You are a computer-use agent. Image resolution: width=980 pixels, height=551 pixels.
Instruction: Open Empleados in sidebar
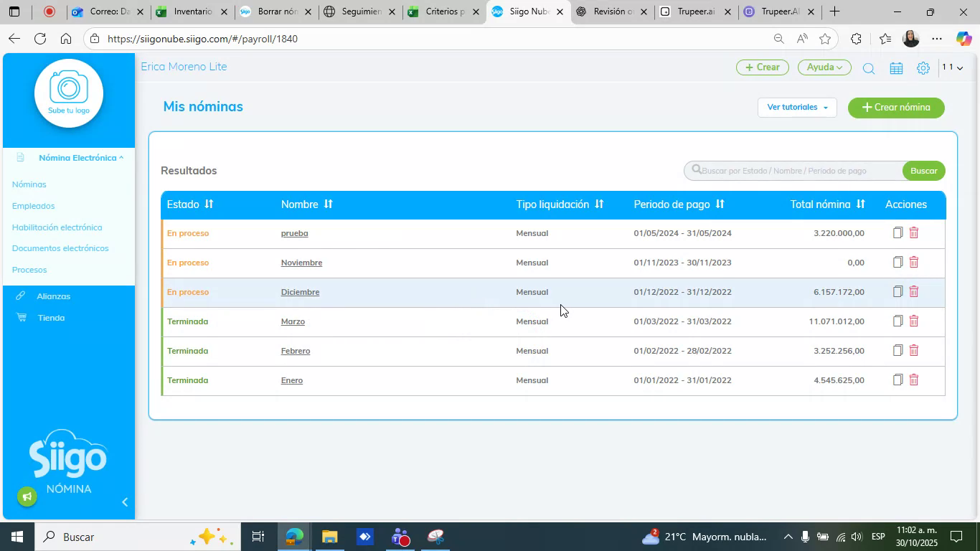tap(34, 206)
